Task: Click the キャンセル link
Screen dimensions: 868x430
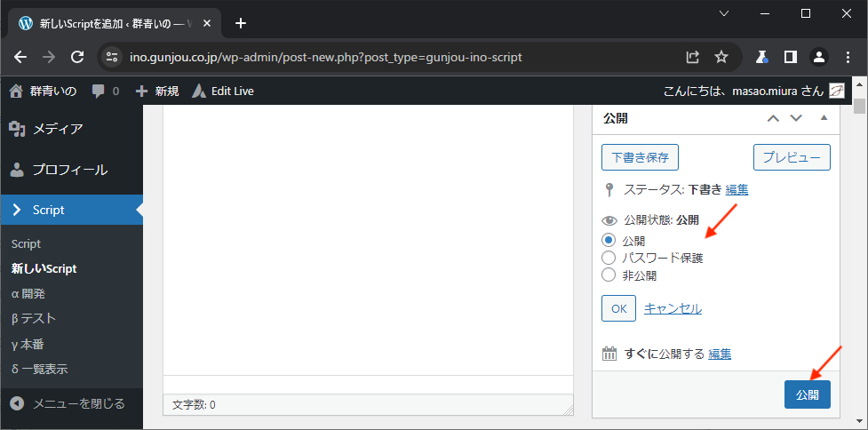Action: click(x=673, y=308)
